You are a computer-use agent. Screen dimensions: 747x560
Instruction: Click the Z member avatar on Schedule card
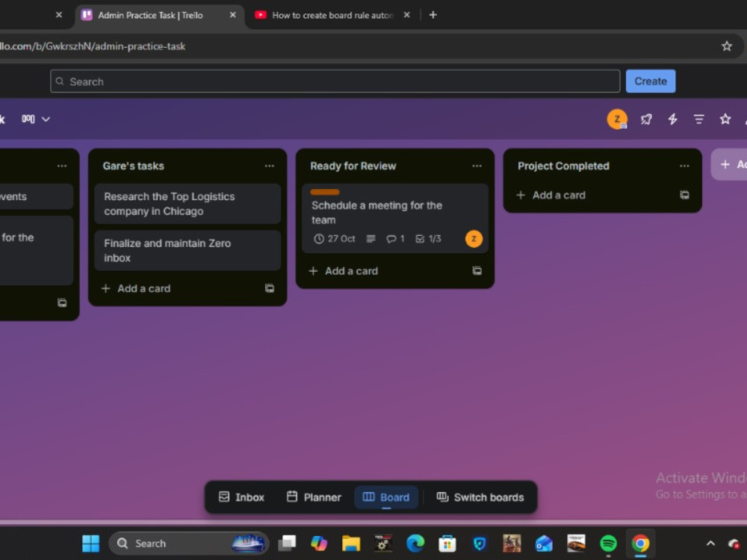474,239
